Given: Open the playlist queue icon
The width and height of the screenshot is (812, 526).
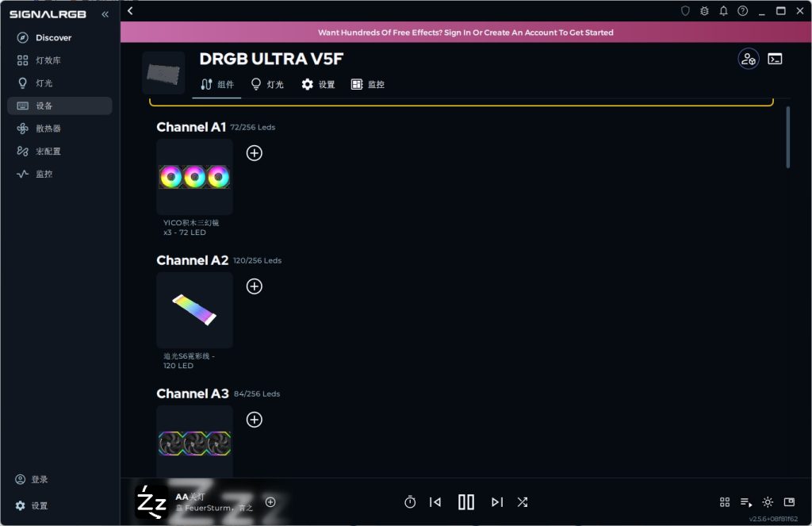Looking at the screenshot, I should [x=745, y=501].
